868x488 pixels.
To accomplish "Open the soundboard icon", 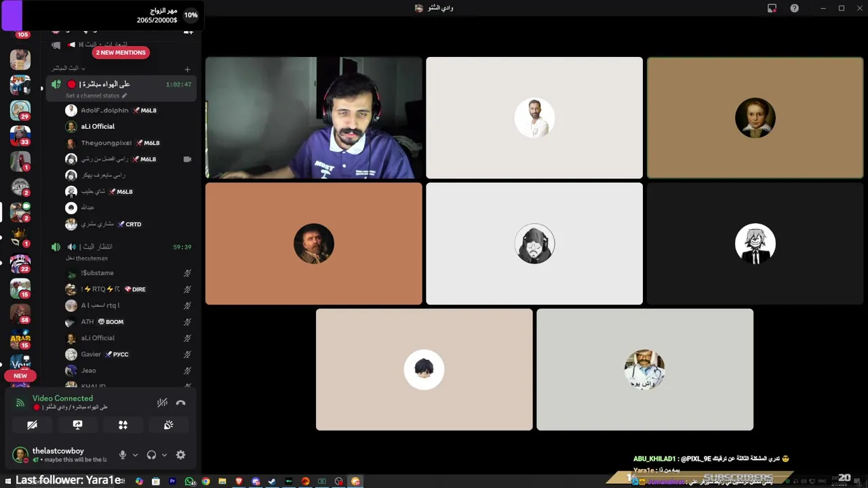I will (x=168, y=425).
